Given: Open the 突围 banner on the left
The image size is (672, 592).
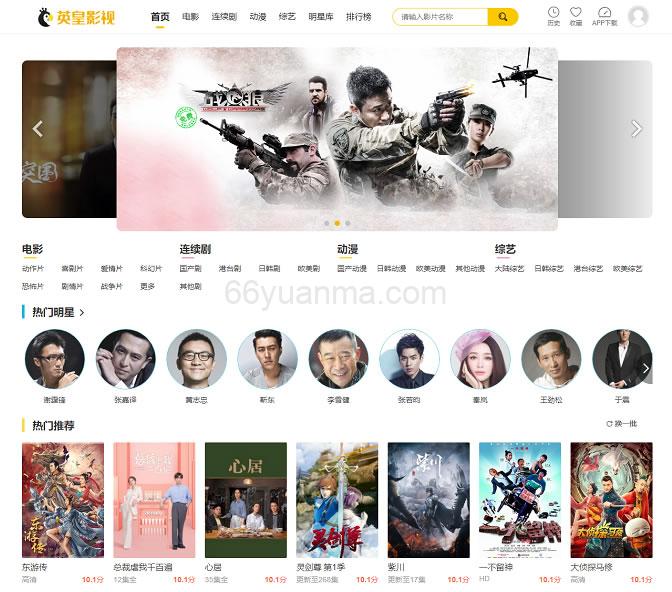Looking at the screenshot, I should pyautogui.click(x=69, y=139).
